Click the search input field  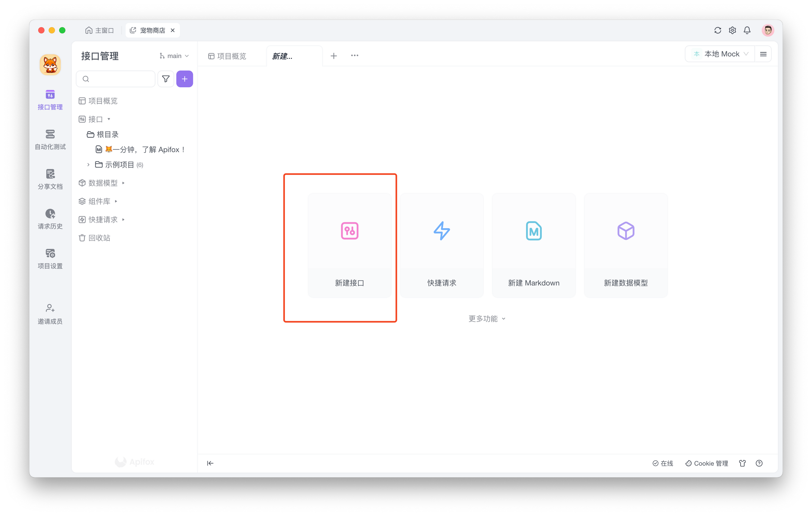[x=115, y=79]
